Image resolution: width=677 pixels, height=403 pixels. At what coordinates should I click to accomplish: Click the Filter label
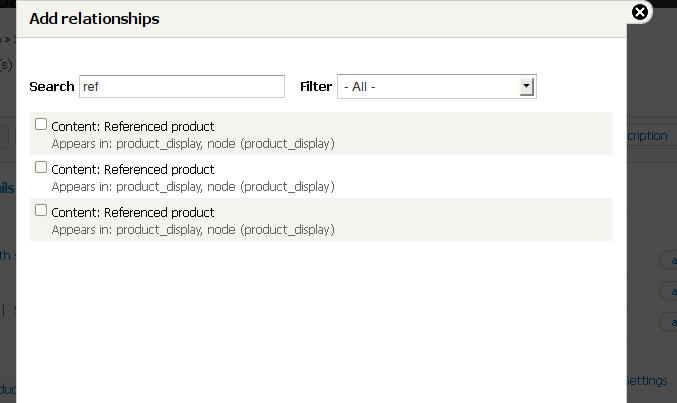click(x=316, y=87)
